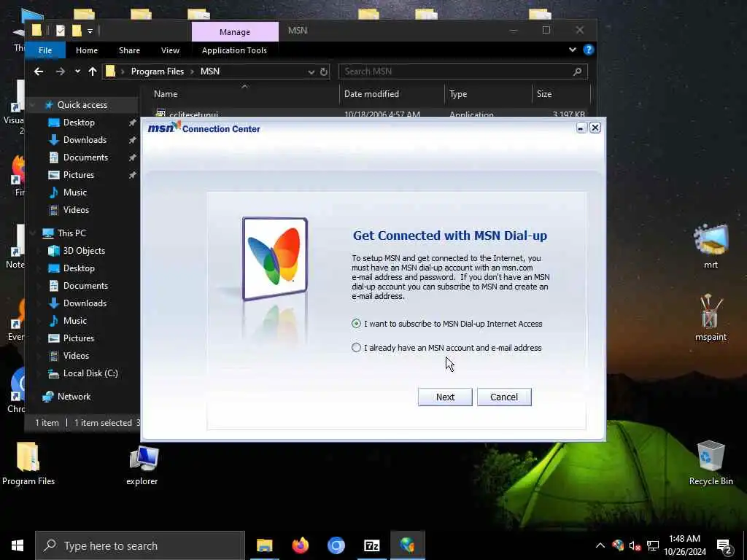Go up one folder level
The width and height of the screenshot is (747, 560).
[x=93, y=71]
